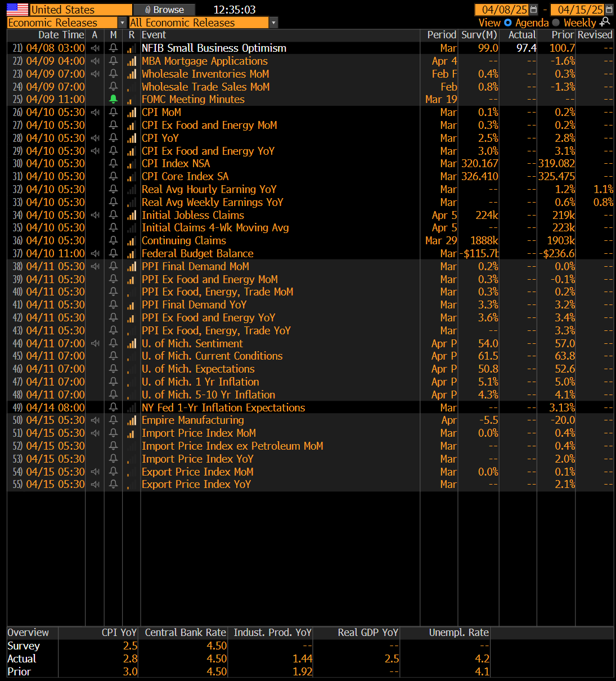Open U. of Mich. 5-10 Yr Inflation event
616x681 pixels.
tap(208, 395)
